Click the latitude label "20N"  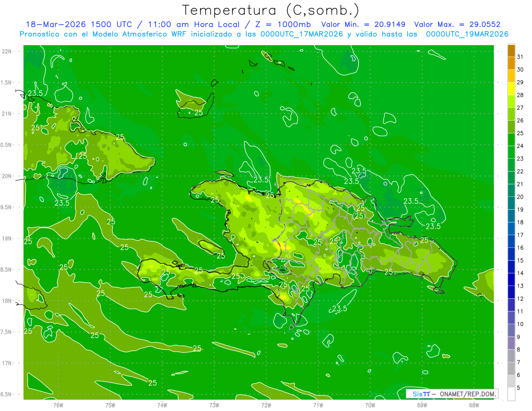pyautogui.click(x=7, y=176)
